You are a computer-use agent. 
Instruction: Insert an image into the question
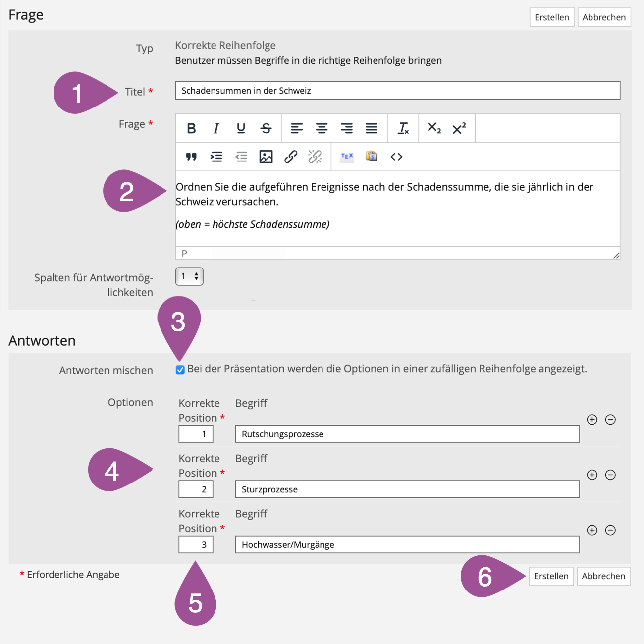pyautogui.click(x=266, y=157)
